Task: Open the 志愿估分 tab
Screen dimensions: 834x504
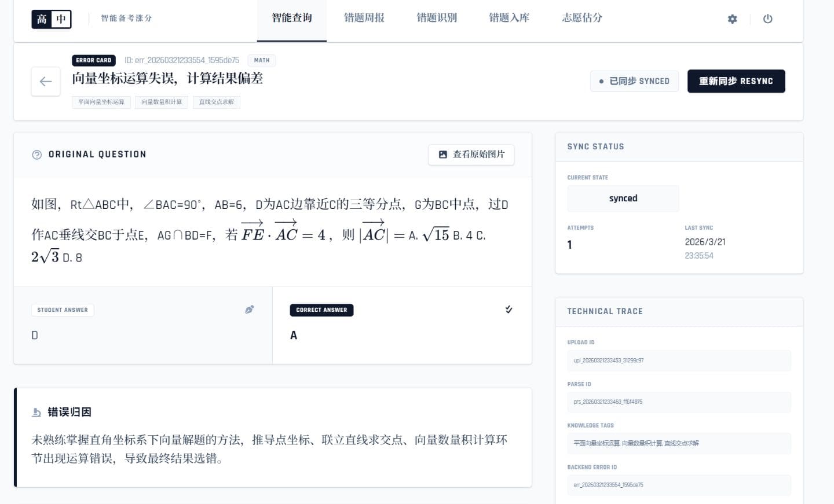Action: click(x=582, y=18)
